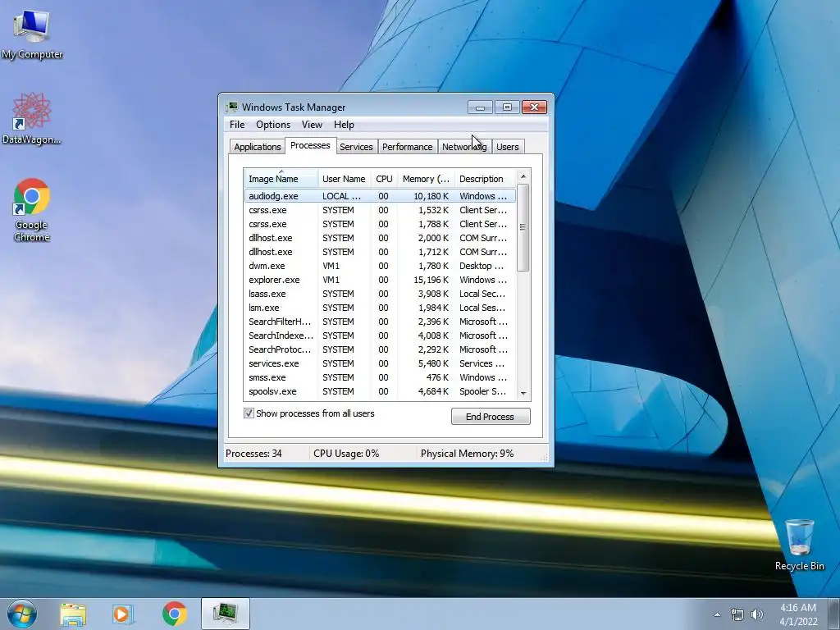Sort processes by User Name column
840x630 pixels.
344,178
